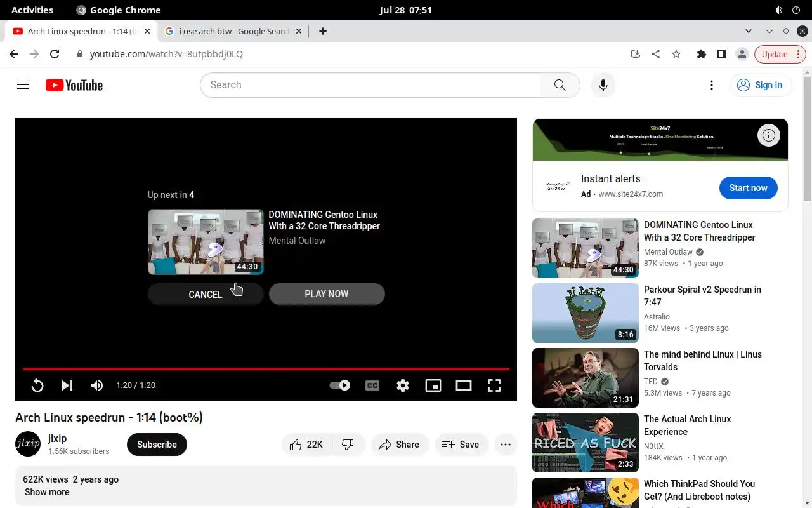This screenshot has width=812, height=508.
Task: Open a new Chrome tab
Action: 323,31
